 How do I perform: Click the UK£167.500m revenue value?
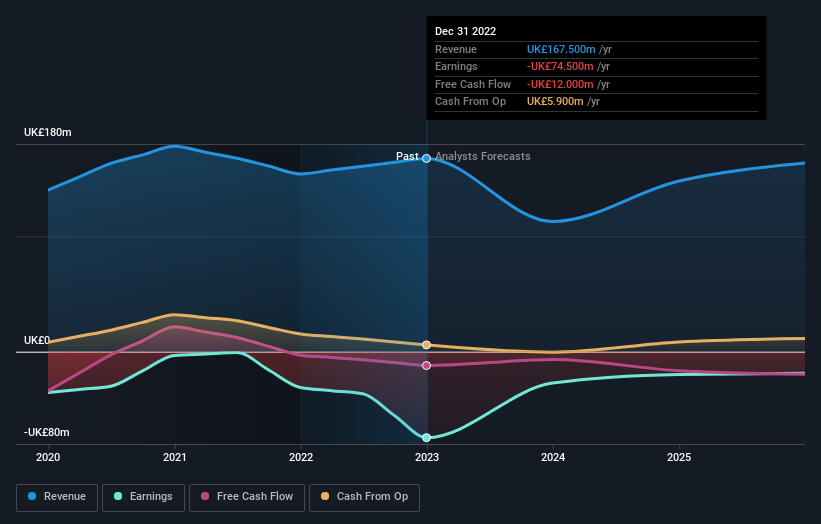point(561,49)
